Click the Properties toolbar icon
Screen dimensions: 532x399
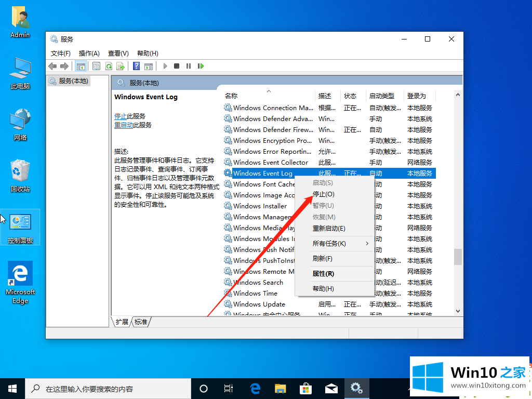pos(96,66)
